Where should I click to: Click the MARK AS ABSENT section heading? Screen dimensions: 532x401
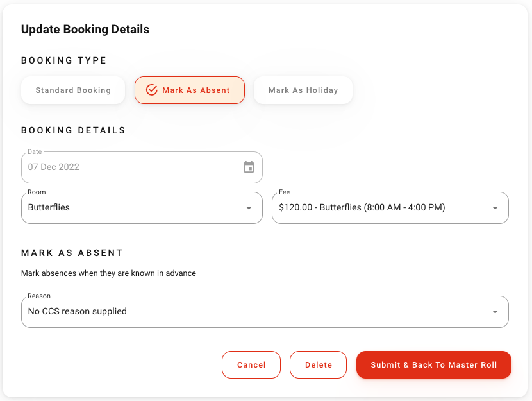coord(72,253)
